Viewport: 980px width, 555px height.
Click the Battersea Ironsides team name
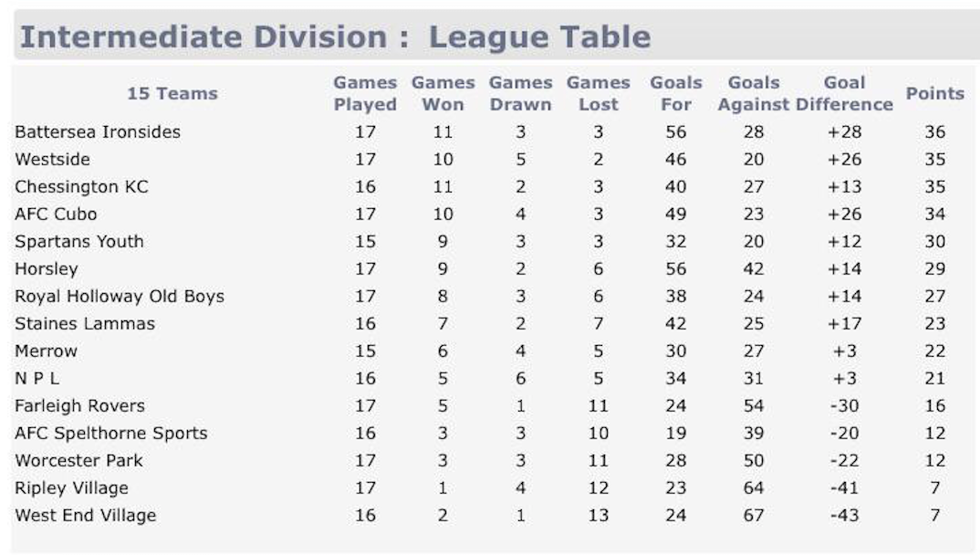pyautogui.click(x=98, y=132)
